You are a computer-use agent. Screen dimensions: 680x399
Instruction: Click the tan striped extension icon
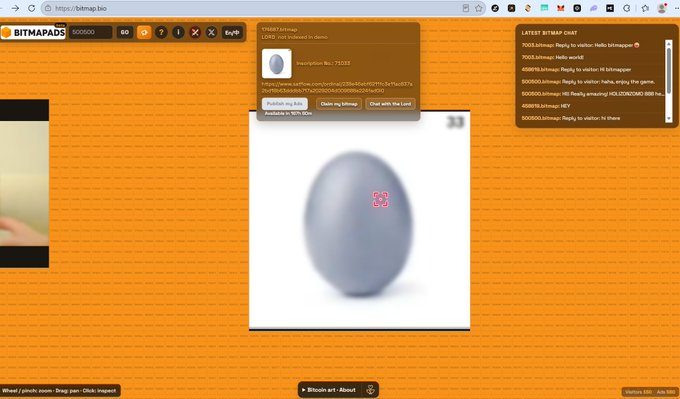tap(528, 8)
